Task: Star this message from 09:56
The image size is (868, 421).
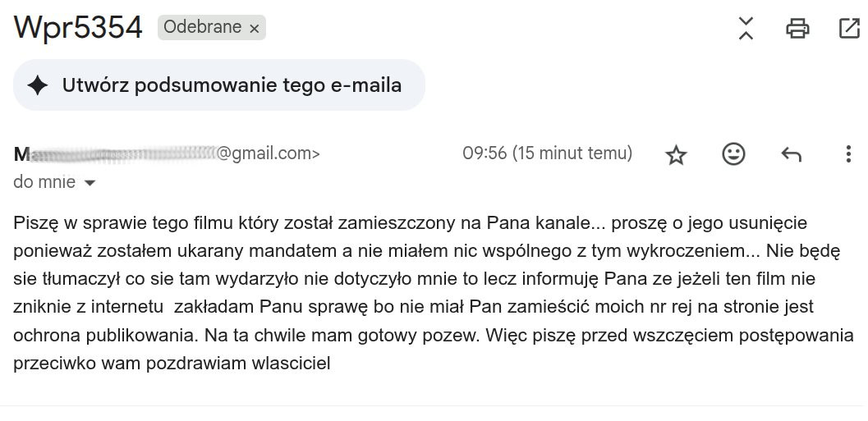Action: [x=676, y=154]
